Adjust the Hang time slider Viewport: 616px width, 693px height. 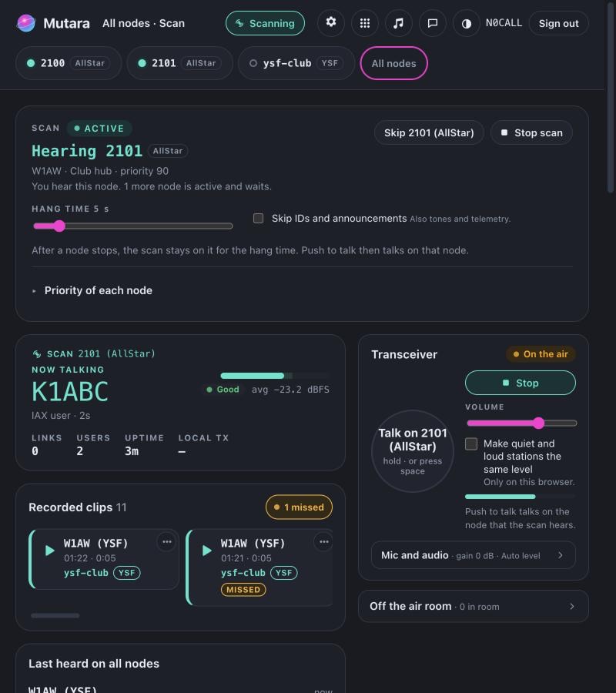coord(133,226)
